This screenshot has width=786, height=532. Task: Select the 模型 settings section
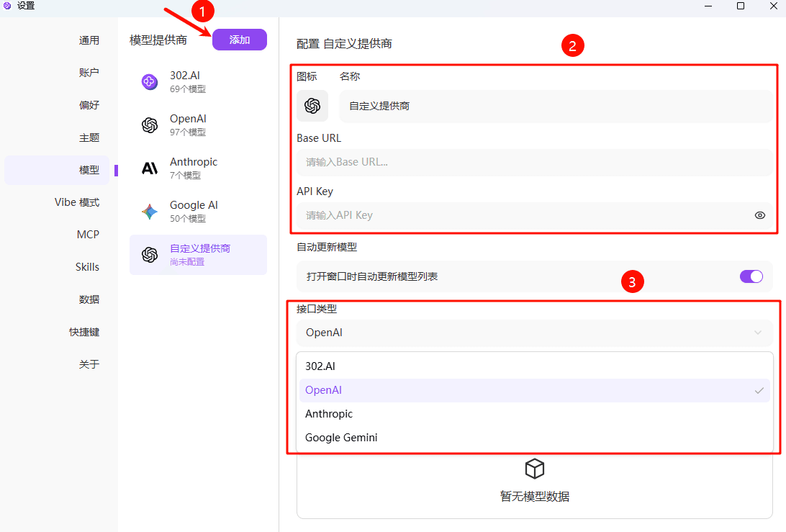pos(57,170)
